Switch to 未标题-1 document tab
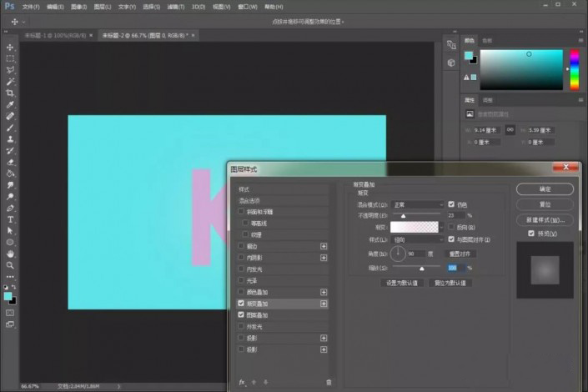The width and height of the screenshot is (588, 392). click(55, 35)
